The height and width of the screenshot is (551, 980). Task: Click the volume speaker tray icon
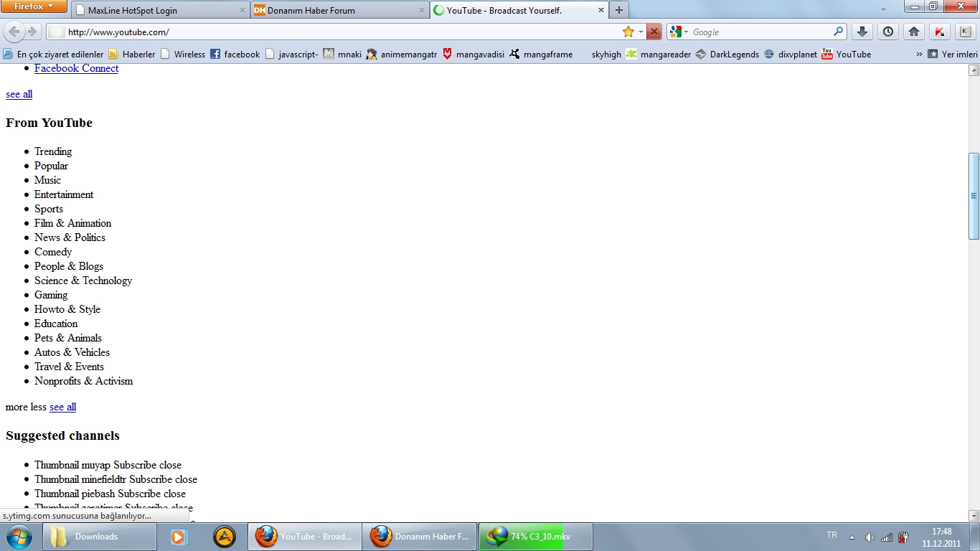coord(870,537)
